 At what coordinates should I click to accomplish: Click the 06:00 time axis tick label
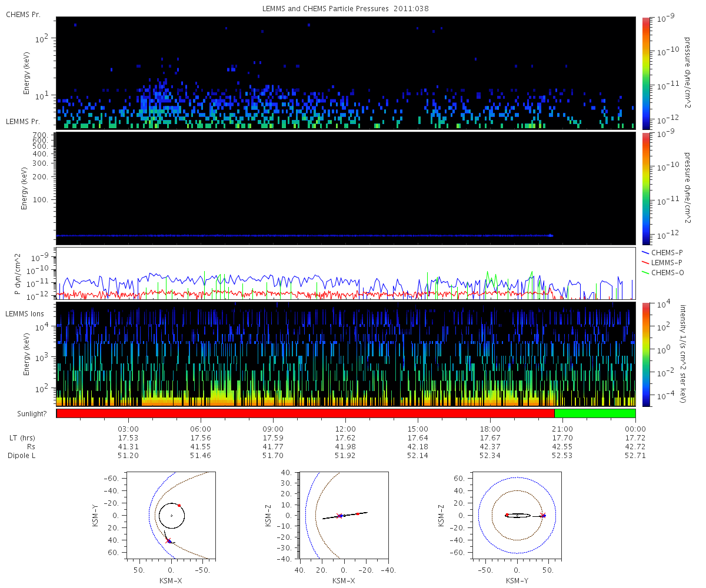201,429
